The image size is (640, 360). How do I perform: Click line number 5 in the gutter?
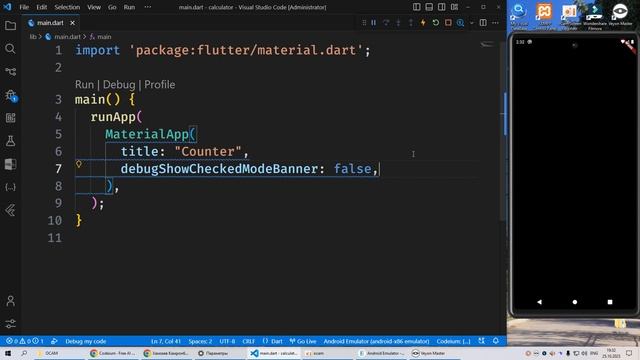coord(58,134)
